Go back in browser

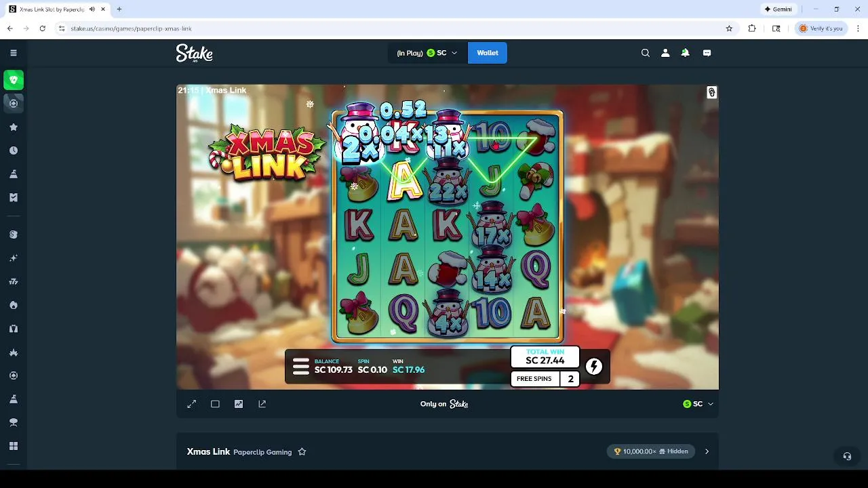(x=9, y=28)
